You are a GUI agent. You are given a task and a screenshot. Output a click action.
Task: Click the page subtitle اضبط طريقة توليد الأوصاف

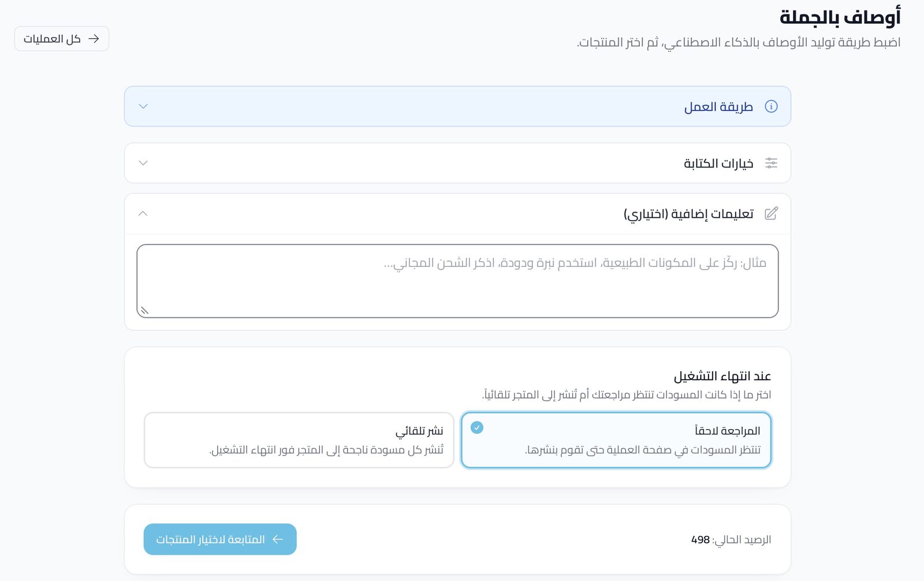click(739, 42)
